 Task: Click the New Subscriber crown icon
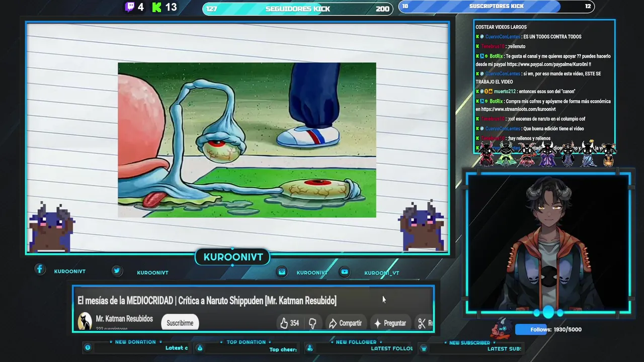[424, 348]
